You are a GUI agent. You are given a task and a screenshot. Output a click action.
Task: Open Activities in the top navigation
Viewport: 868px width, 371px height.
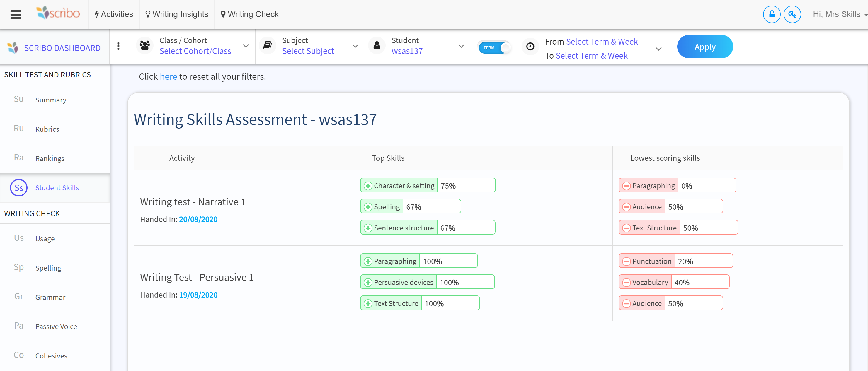click(114, 14)
